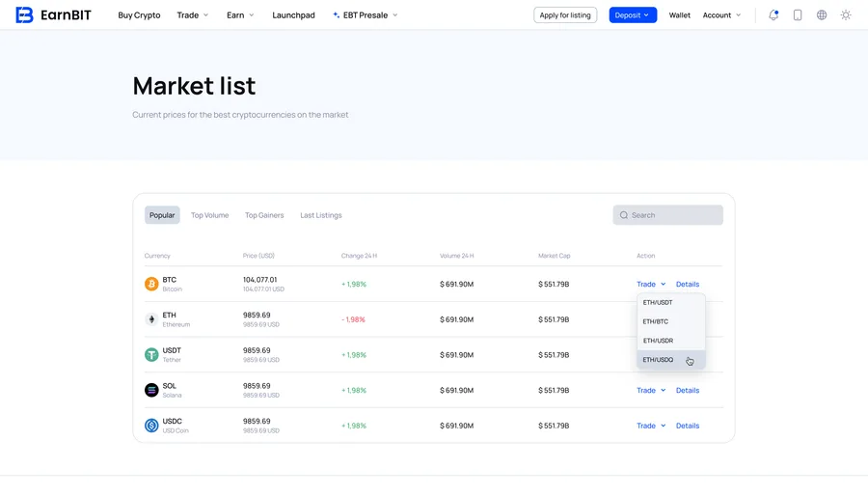This screenshot has width=868, height=496.
Task: Click Apply for listing button
Action: [x=565, y=14]
